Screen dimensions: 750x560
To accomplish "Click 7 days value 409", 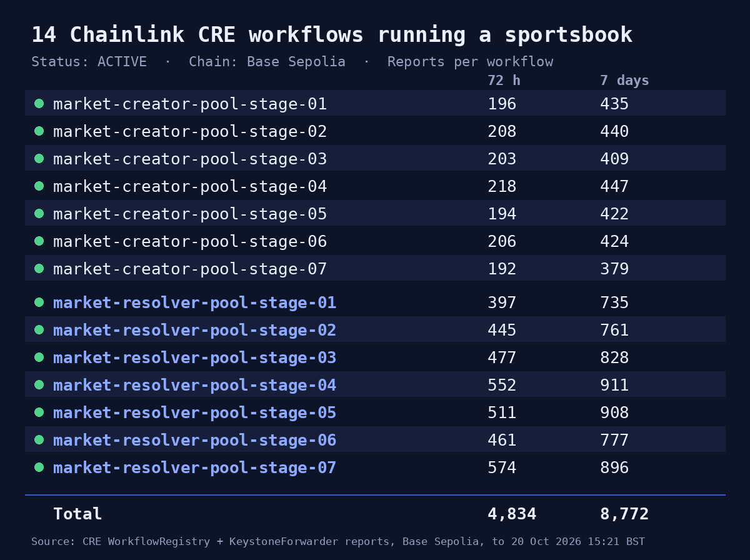I will coord(614,159).
